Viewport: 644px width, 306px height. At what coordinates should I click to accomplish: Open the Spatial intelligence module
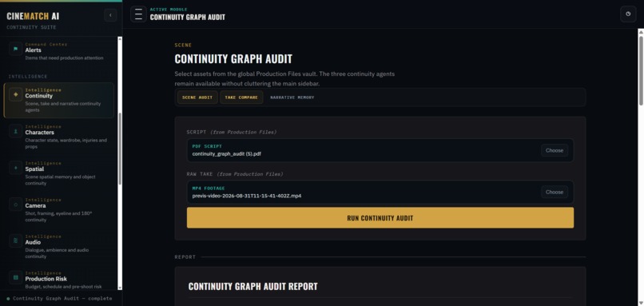[59, 173]
